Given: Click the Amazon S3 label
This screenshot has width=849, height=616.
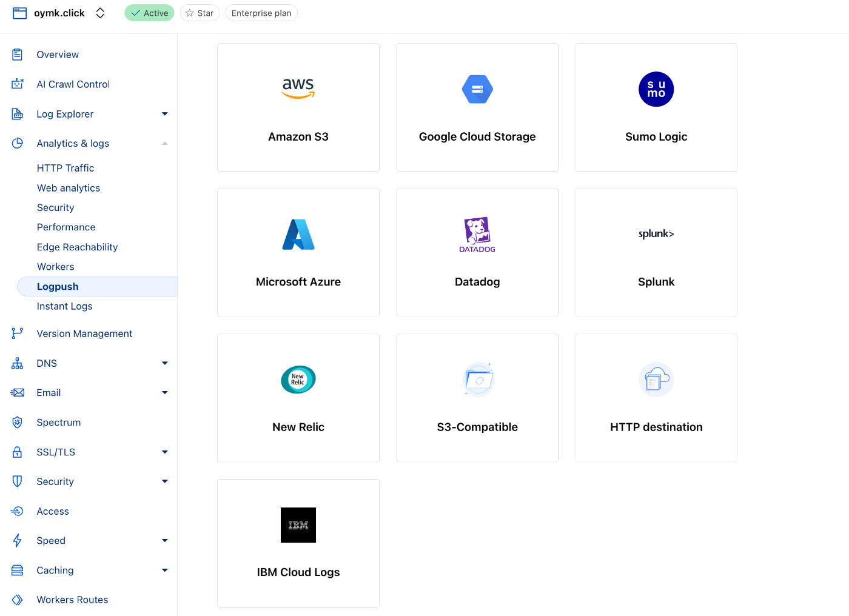Looking at the screenshot, I should coord(298,137).
